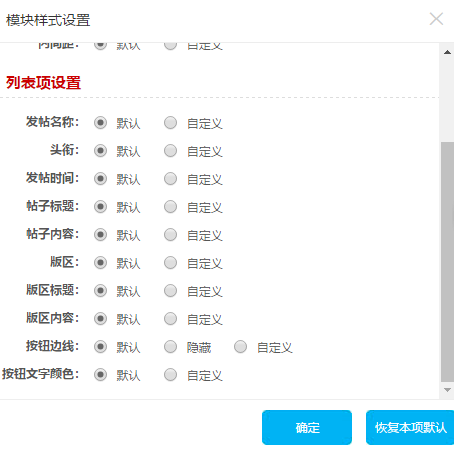Select 默认 for 版区

coord(100,263)
